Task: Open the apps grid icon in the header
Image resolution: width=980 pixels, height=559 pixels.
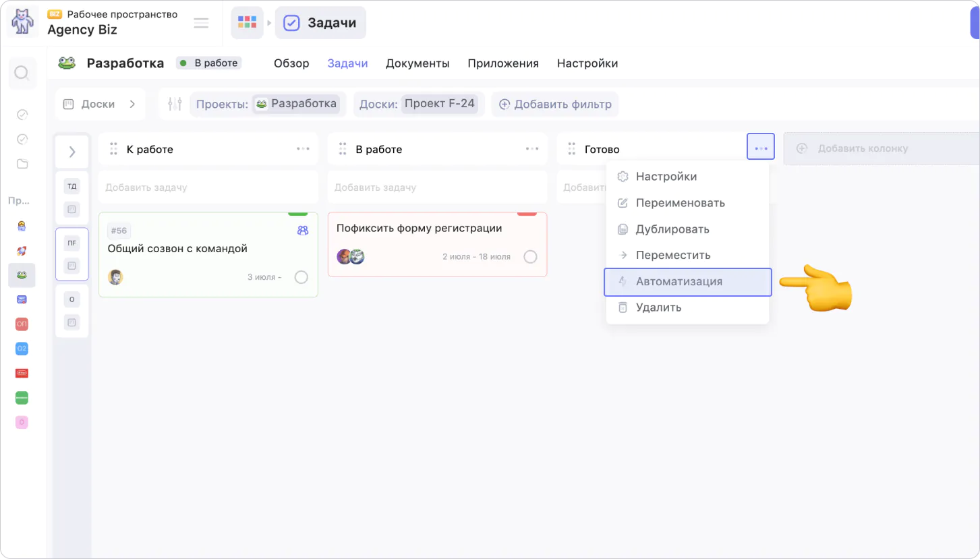Action: click(247, 22)
